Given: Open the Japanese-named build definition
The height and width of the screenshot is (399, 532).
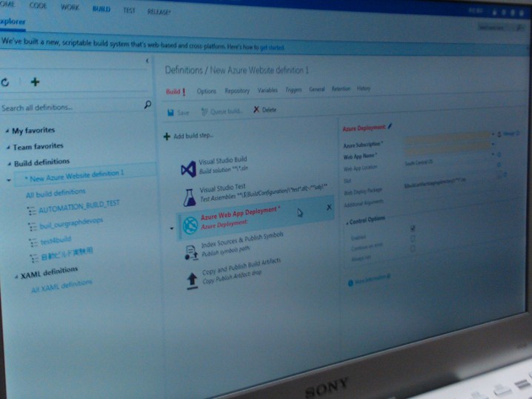Looking at the screenshot, I should click(x=67, y=254).
